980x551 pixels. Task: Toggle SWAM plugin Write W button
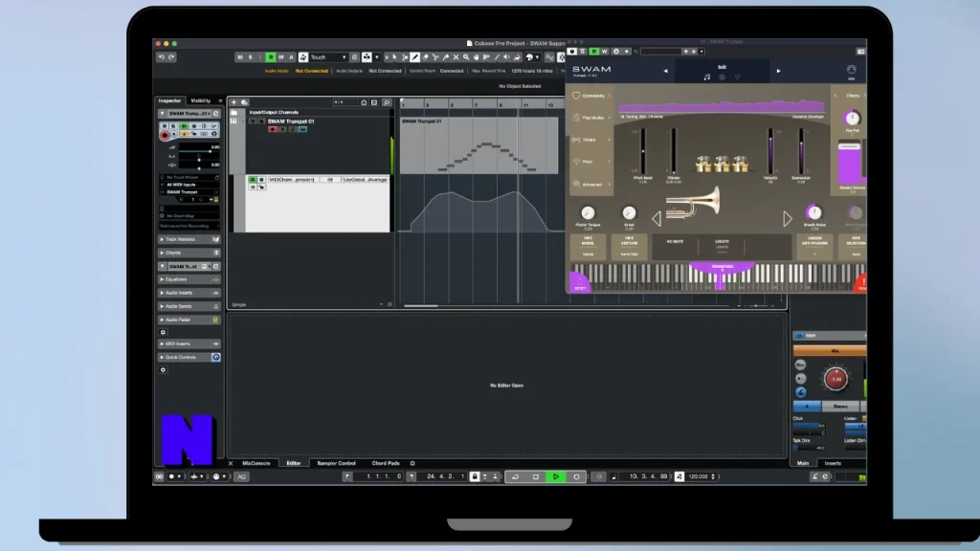tap(604, 52)
